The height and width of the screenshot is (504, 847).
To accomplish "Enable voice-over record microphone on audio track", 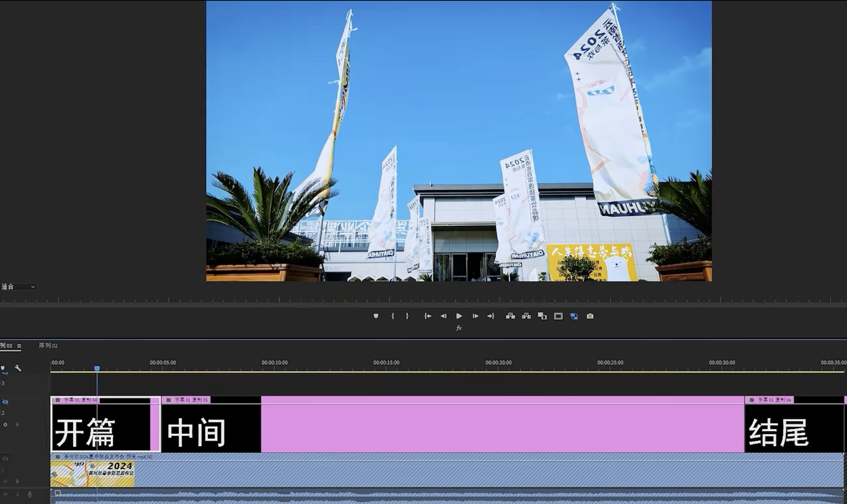I will (x=30, y=494).
